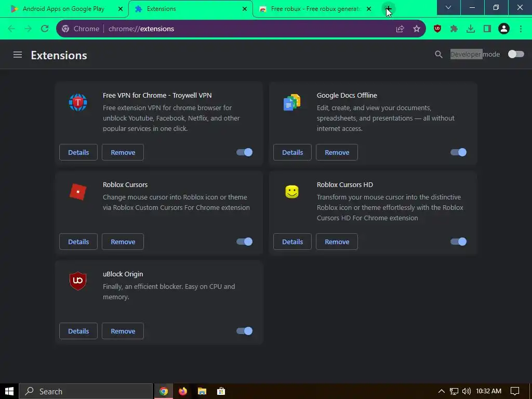The height and width of the screenshot is (399, 532).
Task: Open Firefox from the taskbar
Action: 183,391
